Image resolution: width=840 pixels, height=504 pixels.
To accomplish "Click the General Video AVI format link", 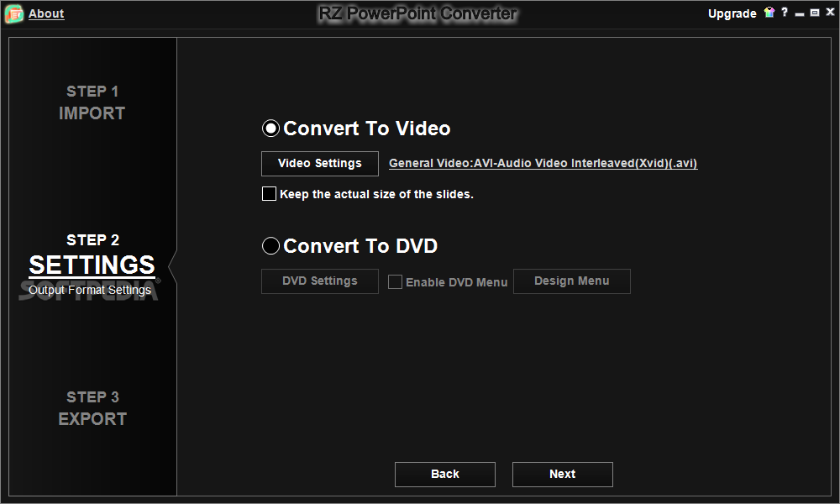I will (543, 163).
